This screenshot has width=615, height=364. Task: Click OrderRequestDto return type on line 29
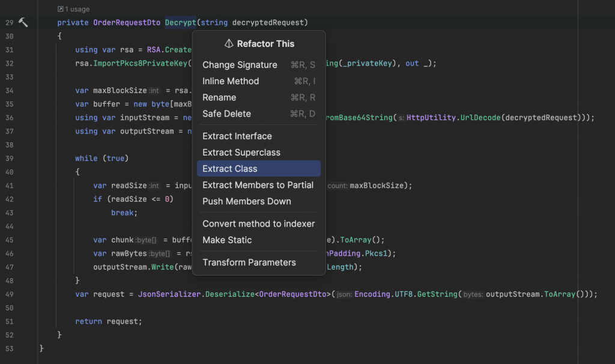[126, 23]
